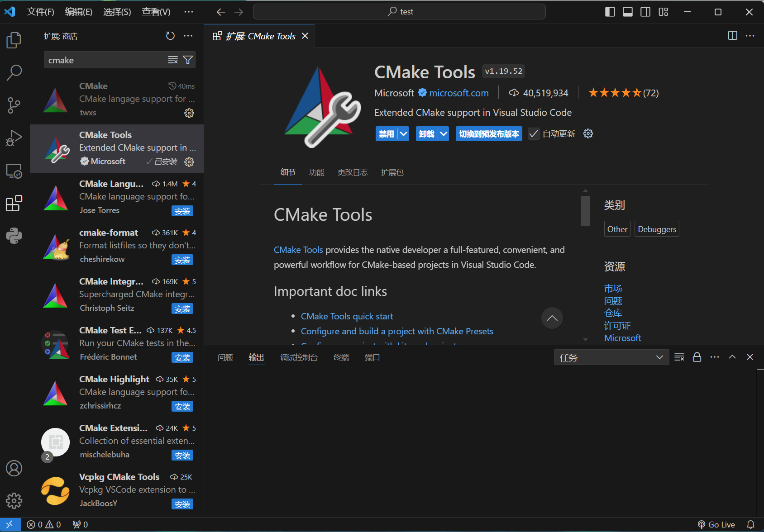Open the output channel dropdown showing 任务
The image size is (764, 532).
pyautogui.click(x=611, y=357)
